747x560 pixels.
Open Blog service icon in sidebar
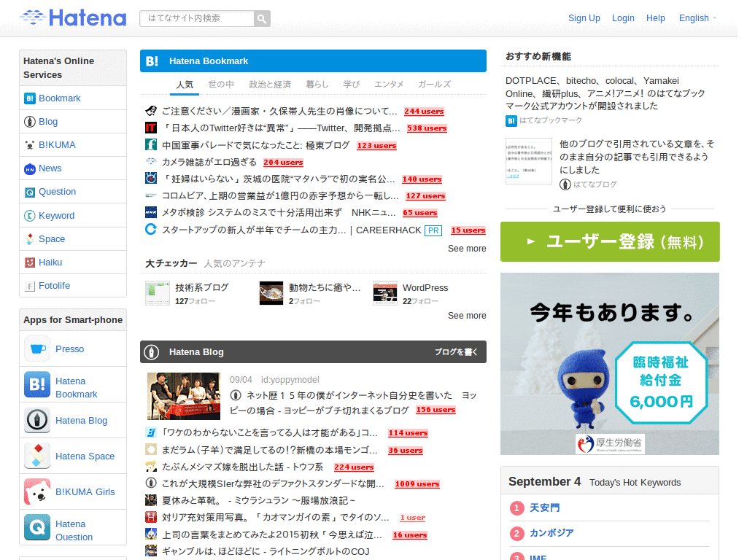pos(29,122)
